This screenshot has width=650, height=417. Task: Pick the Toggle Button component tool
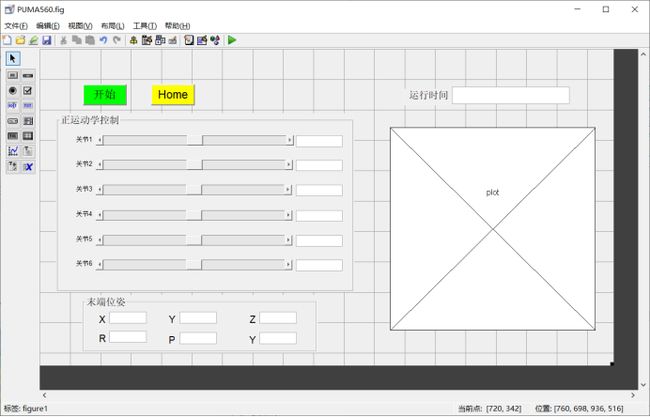13,136
